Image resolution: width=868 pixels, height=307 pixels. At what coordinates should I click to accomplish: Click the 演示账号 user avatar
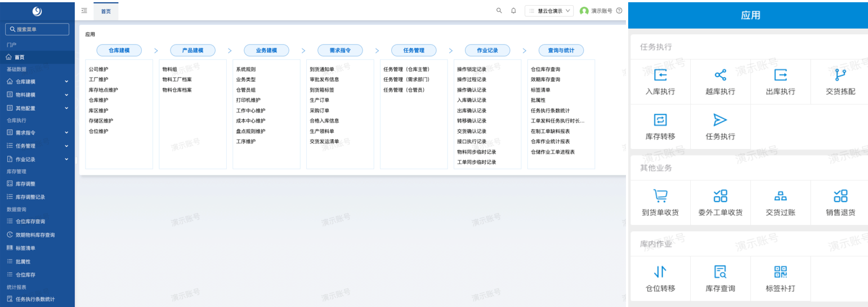click(584, 11)
